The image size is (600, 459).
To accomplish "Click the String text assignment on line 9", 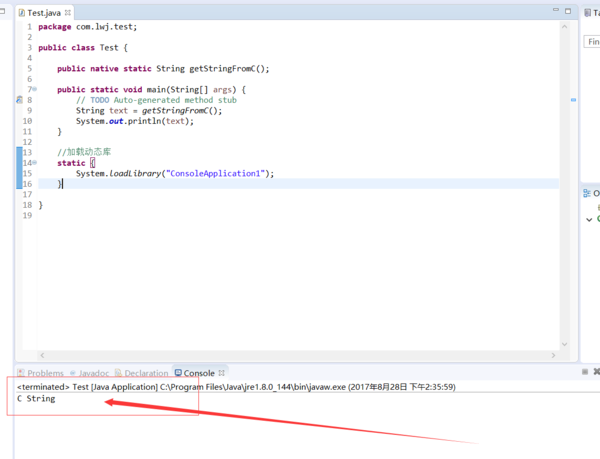I will [149, 111].
